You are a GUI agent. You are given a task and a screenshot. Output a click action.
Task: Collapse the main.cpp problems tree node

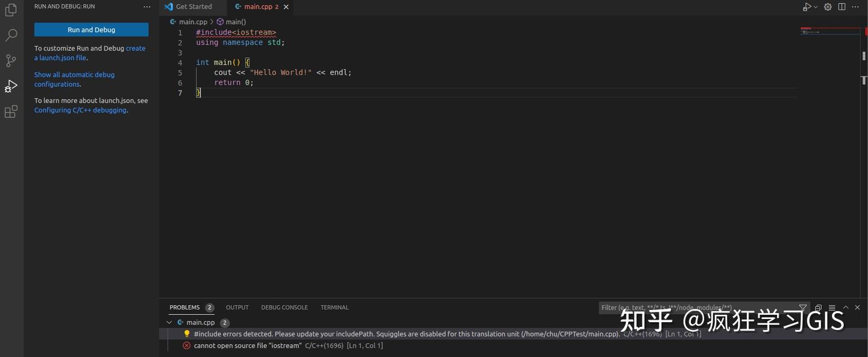tap(169, 323)
